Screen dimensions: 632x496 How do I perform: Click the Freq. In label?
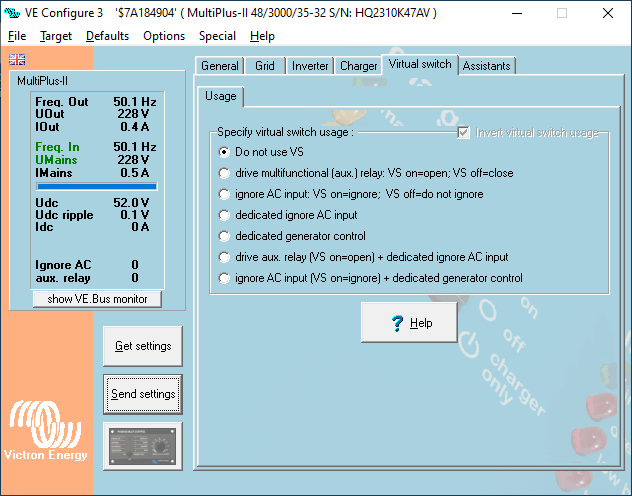pos(57,147)
